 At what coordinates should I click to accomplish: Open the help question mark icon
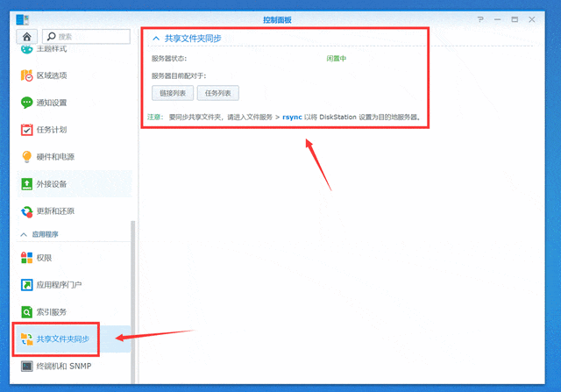pos(480,19)
